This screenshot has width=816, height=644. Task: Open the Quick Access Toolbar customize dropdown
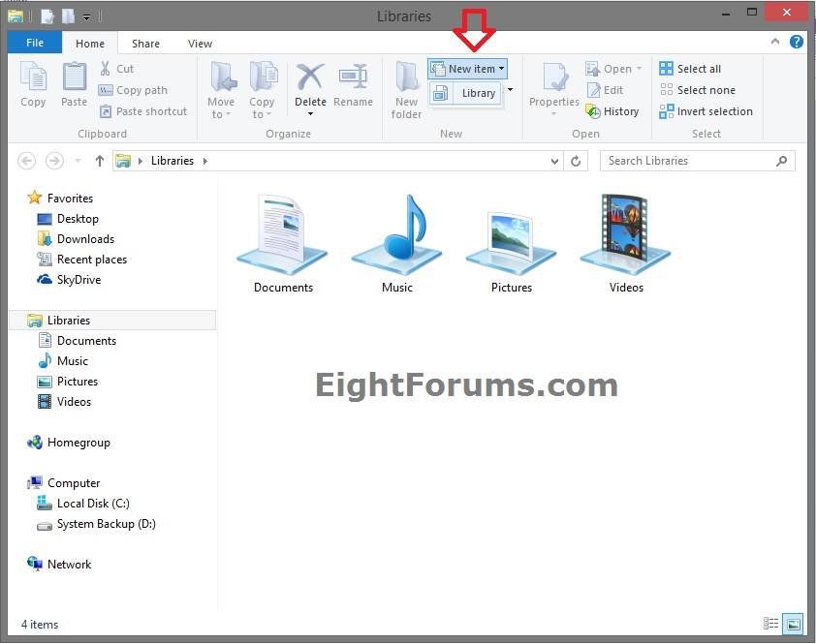click(x=86, y=15)
